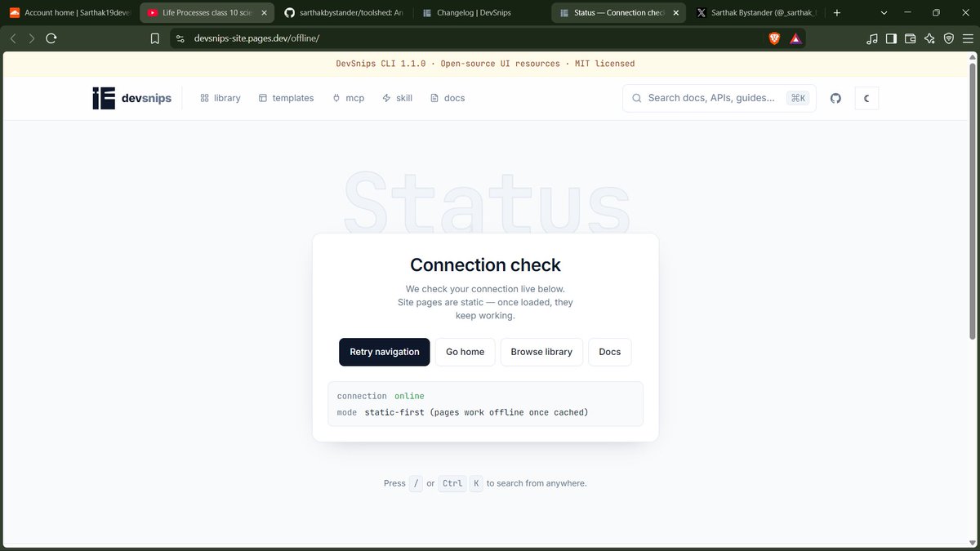Open the Leo AI sparkle icon

929,38
